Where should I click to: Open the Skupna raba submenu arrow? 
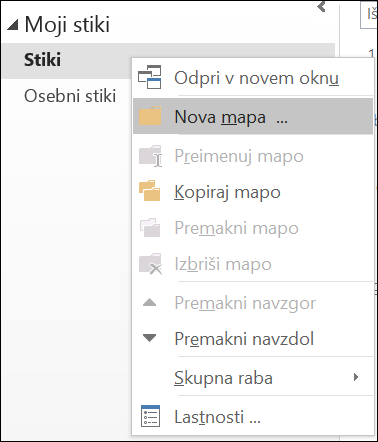(x=356, y=377)
